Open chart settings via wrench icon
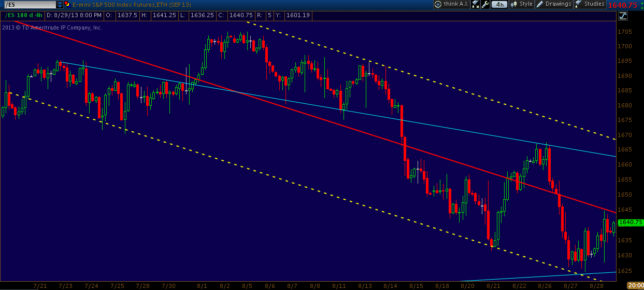 [x=485, y=4]
